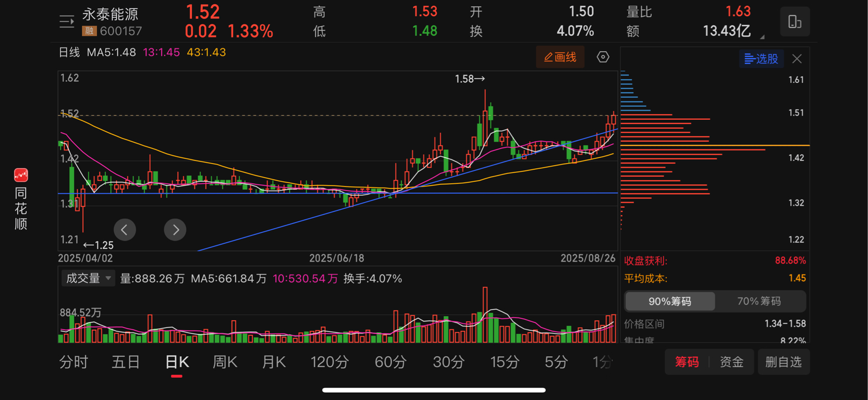This screenshot has width=868, height=400.
Task: Switch to the 分时 tab
Action: [74, 362]
